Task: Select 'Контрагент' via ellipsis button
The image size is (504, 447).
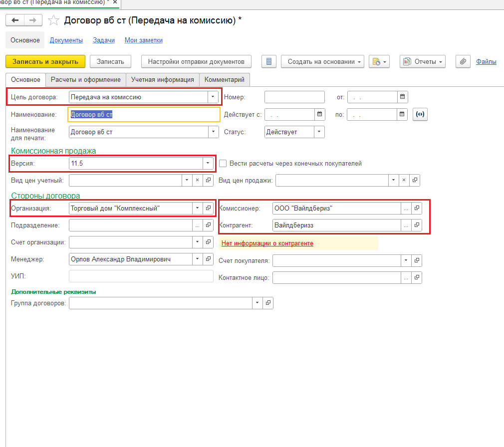Action: (x=406, y=225)
